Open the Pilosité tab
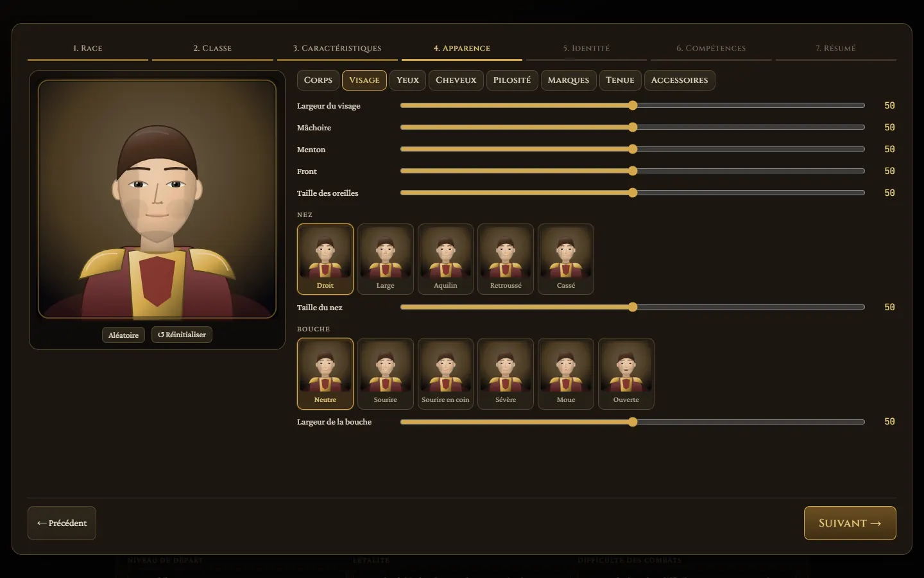924x578 pixels. point(512,80)
